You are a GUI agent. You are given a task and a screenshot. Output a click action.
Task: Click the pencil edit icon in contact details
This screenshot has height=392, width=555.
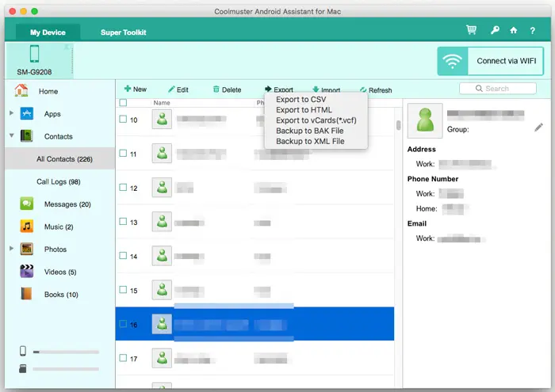538,127
